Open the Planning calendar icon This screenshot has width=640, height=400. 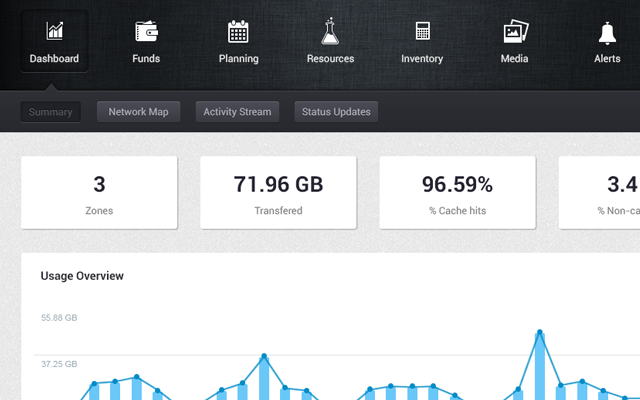pyautogui.click(x=238, y=31)
